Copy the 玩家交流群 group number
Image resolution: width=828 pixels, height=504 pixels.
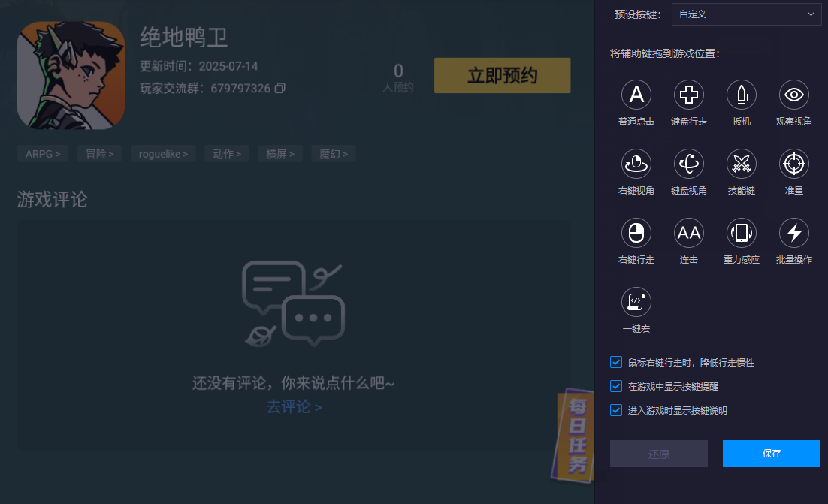280,89
